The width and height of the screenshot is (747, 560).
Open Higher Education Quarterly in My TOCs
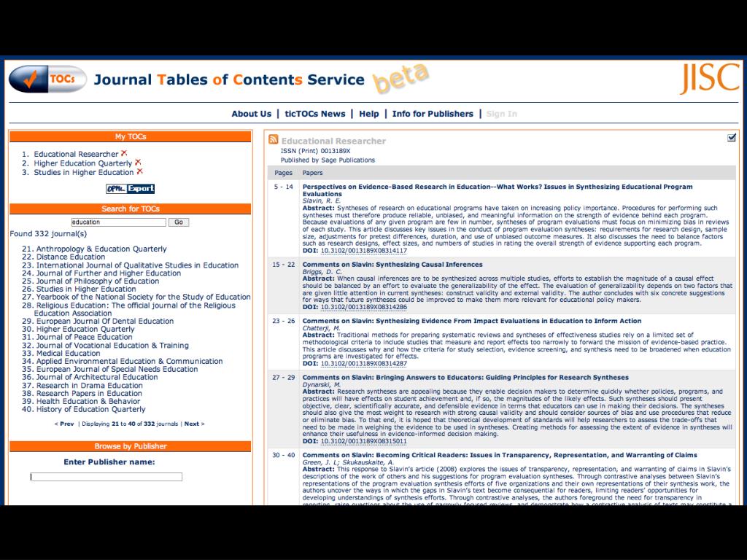(x=83, y=163)
